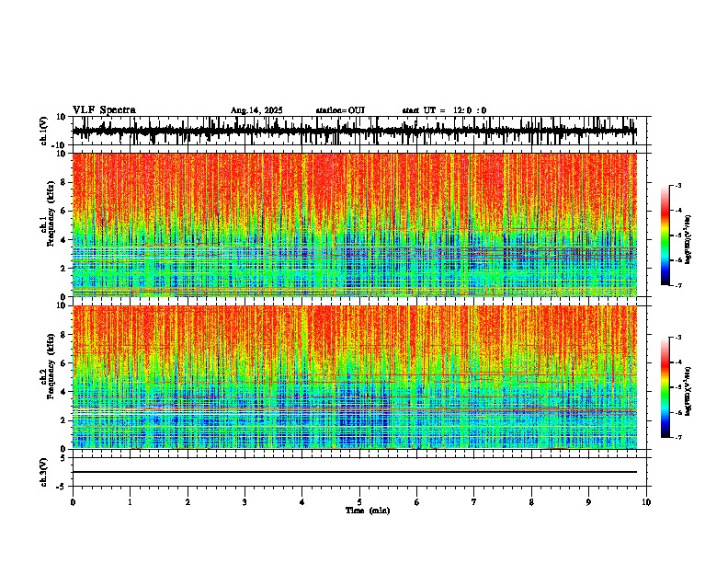Screen dimensions: 728x563
Task: Click the time axis tick label "3"
Action: (x=245, y=502)
